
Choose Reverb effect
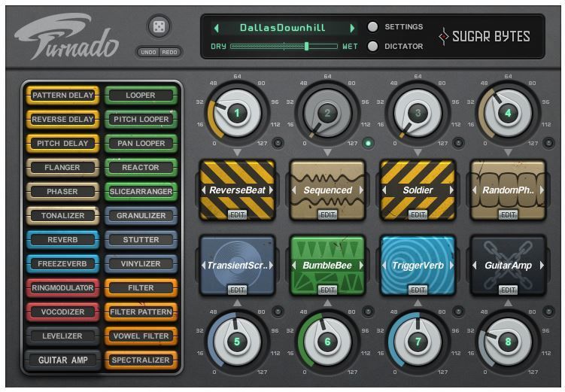pos(62,239)
